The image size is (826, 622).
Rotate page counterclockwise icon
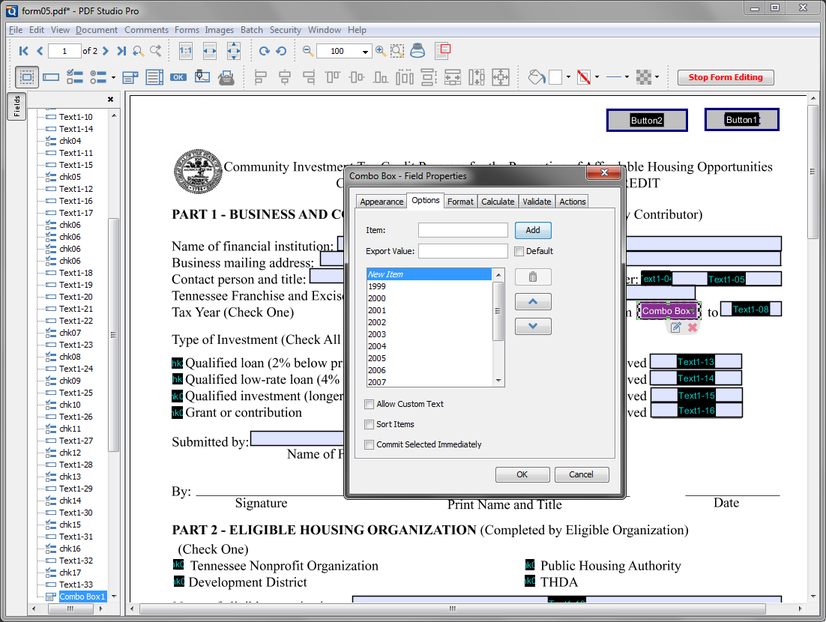click(x=281, y=51)
